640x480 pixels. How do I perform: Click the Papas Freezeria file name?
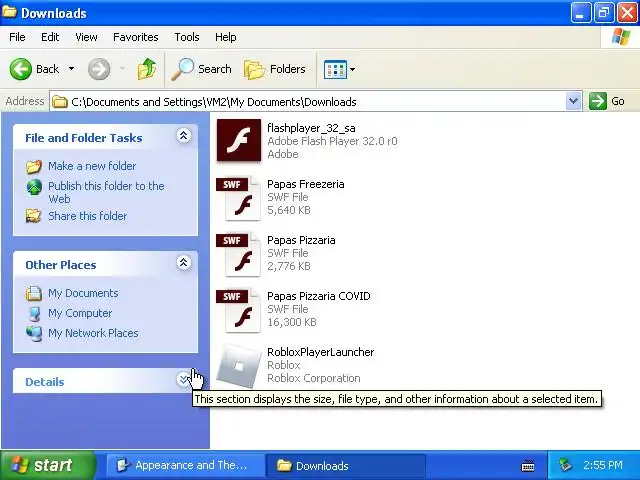(x=306, y=184)
